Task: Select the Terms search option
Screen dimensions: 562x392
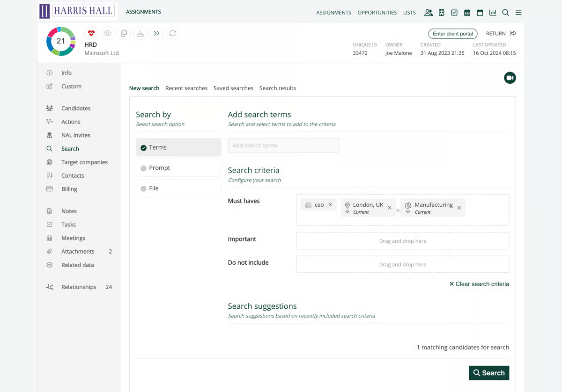Action: tap(178, 147)
